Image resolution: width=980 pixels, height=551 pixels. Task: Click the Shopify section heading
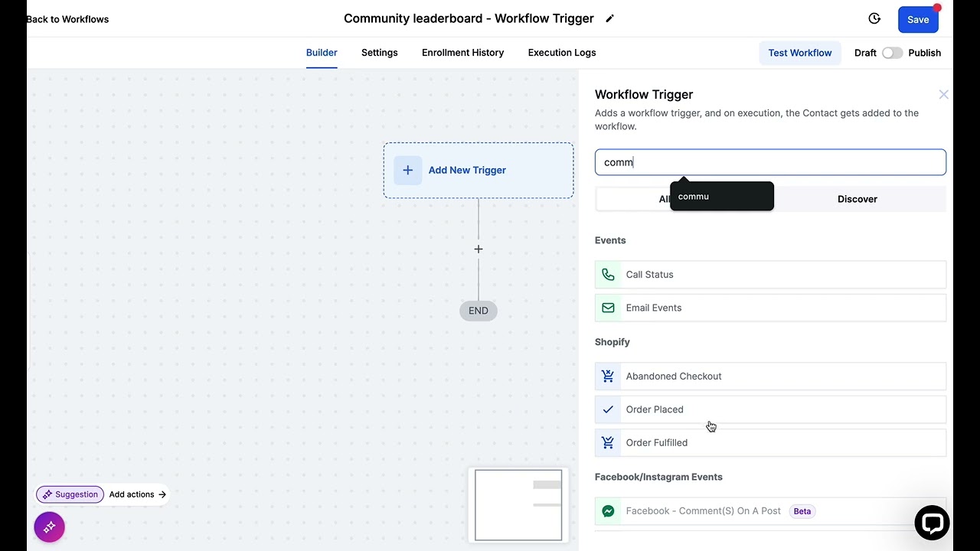612,342
